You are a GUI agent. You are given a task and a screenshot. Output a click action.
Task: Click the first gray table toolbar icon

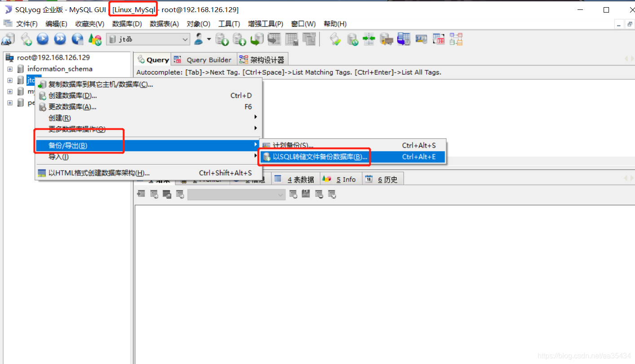pyautogui.click(x=274, y=39)
